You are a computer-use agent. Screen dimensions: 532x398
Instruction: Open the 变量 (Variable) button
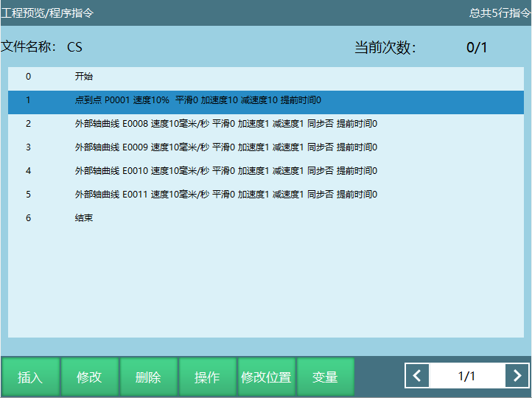pos(325,377)
